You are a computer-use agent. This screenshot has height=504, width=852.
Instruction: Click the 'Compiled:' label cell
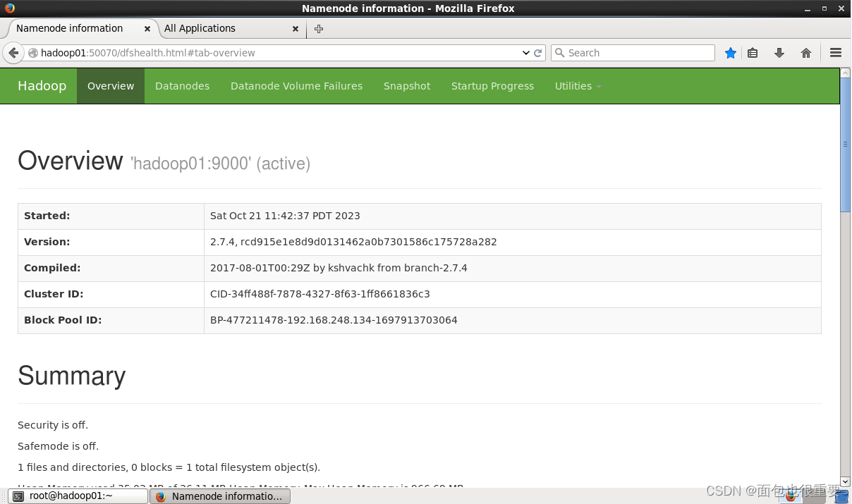[111, 268]
